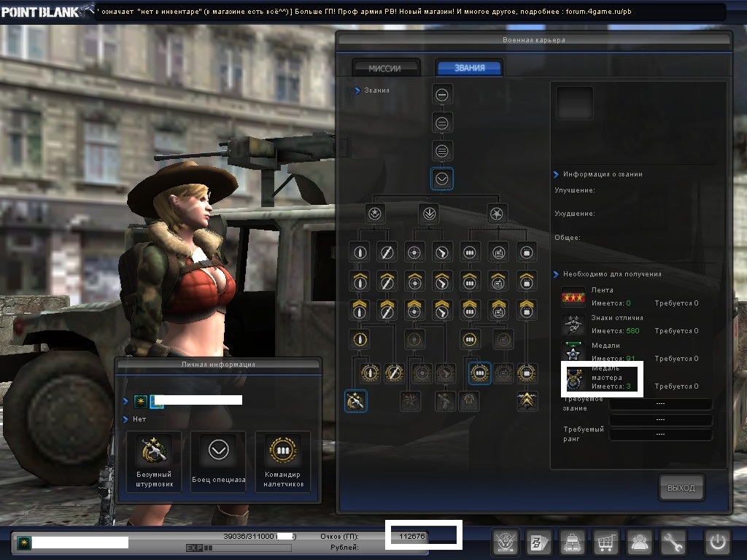Select the gold-ring magazines badge without laurel

point(470,340)
